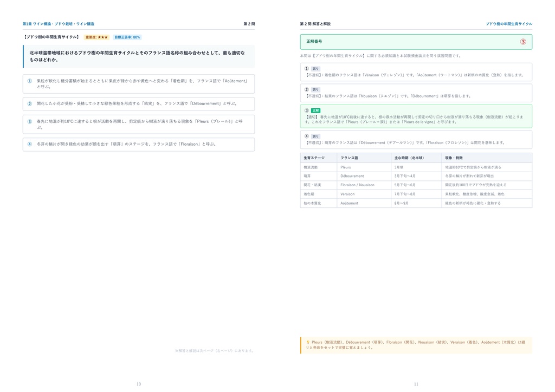The height and width of the screenshot is (392, 555).
Task: Click the 重要度: ★★★ badge
Action: tap(96, 37)
